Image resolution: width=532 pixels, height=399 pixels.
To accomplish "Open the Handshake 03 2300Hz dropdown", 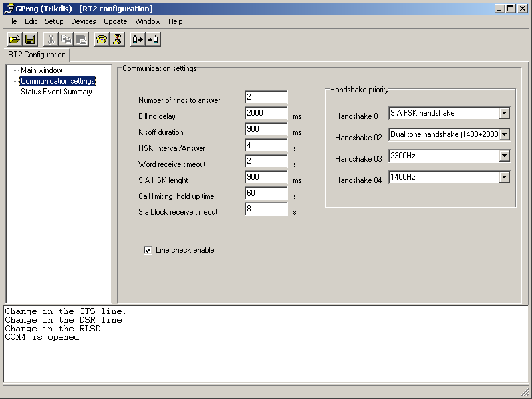I will pos(507,156).
